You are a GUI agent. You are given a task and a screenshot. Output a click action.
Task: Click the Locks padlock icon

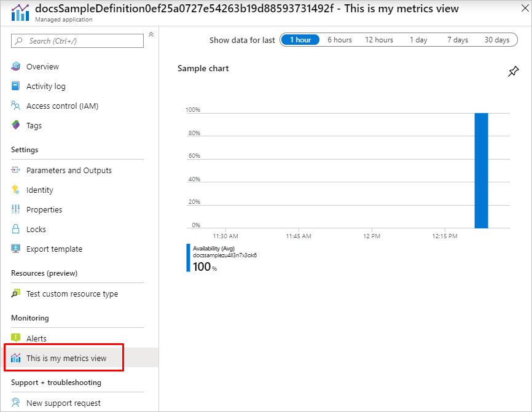pos(15,229)
